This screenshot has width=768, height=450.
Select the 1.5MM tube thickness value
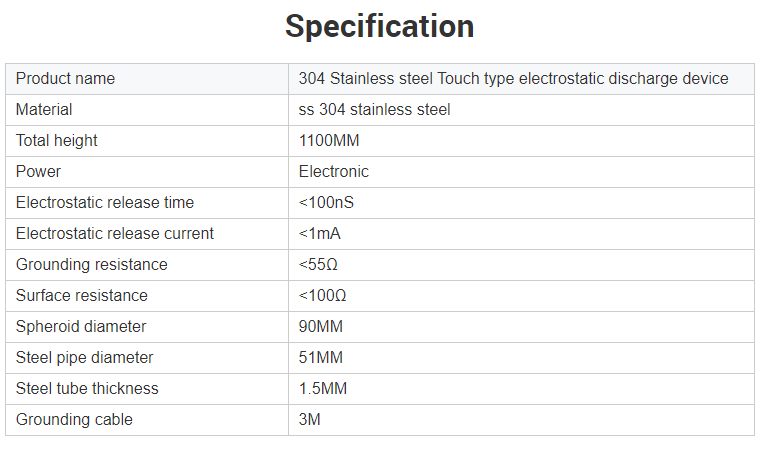[x=326, y=389]
